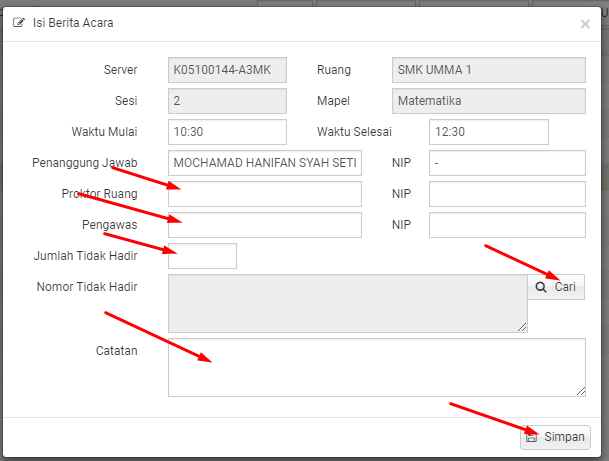Click the Simpan button
The image size is (609, 461).
(555, 437)
